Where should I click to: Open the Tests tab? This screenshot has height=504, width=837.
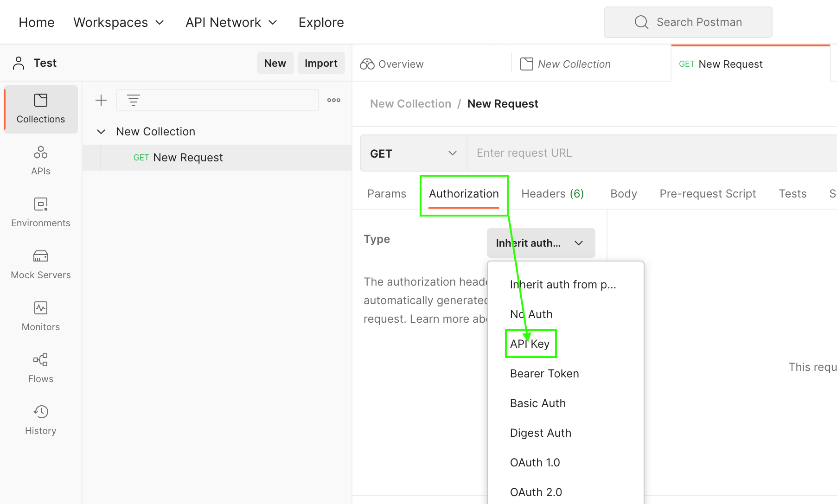[x=792, y=194]
